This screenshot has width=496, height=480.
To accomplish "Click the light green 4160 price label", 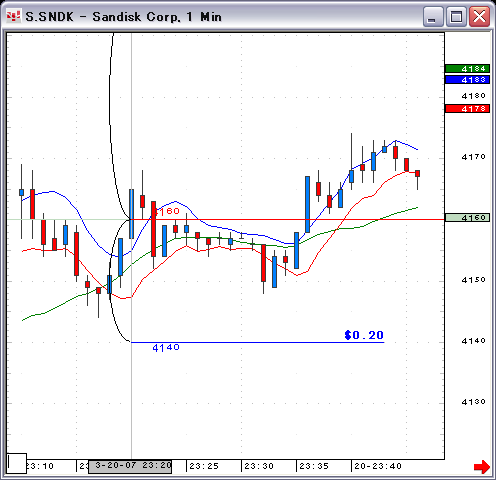I will pos(467,218).
